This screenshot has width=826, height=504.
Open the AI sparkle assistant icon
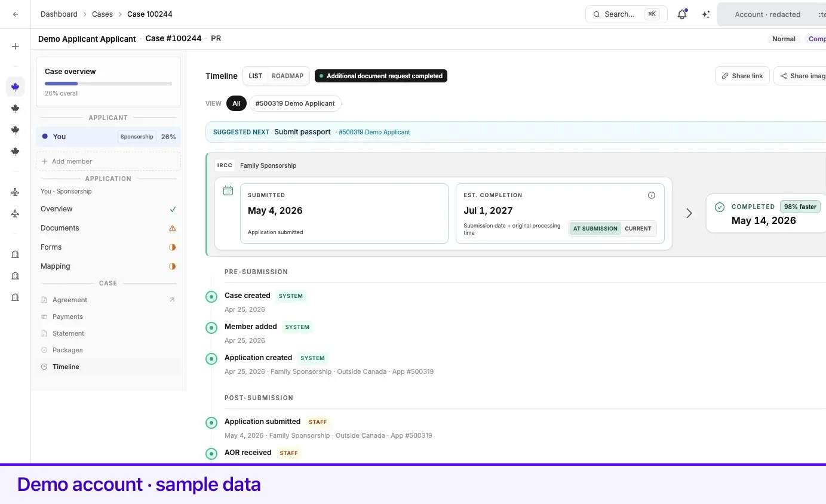coord(706,14)
